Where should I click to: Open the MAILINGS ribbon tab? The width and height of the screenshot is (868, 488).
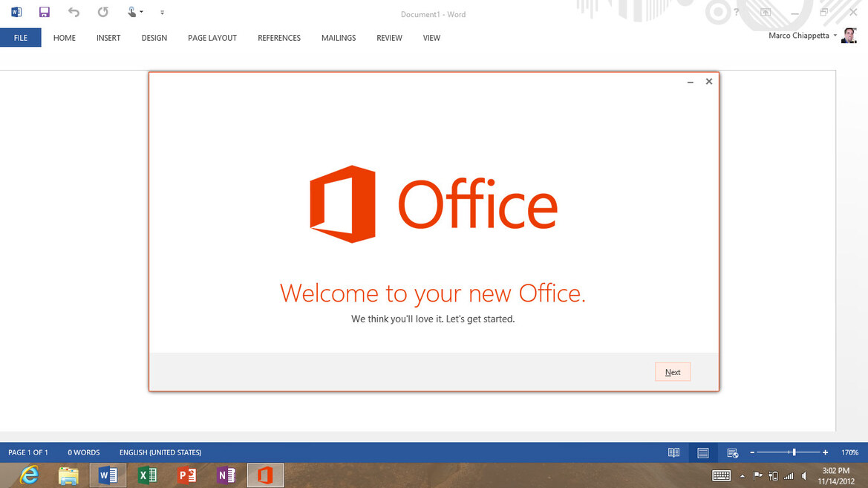[x=339, y=38]
